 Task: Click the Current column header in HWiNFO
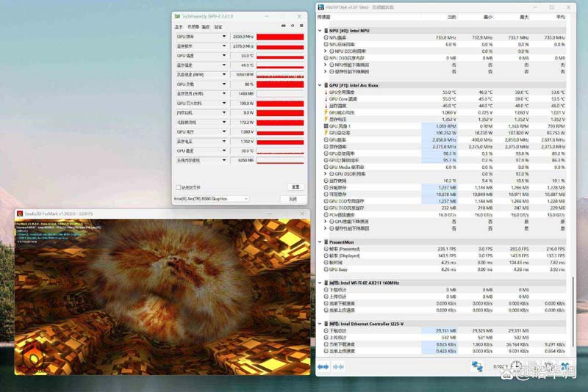[451, 17]
